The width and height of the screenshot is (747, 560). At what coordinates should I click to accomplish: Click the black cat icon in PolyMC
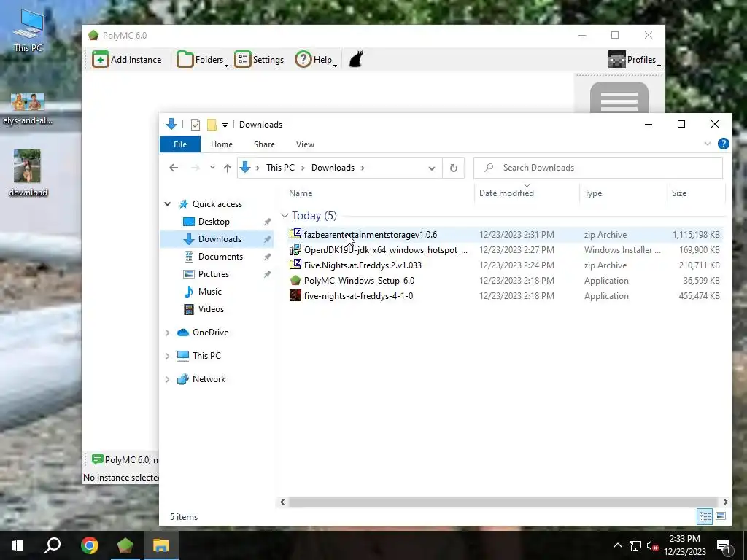[x=356, y=60]
